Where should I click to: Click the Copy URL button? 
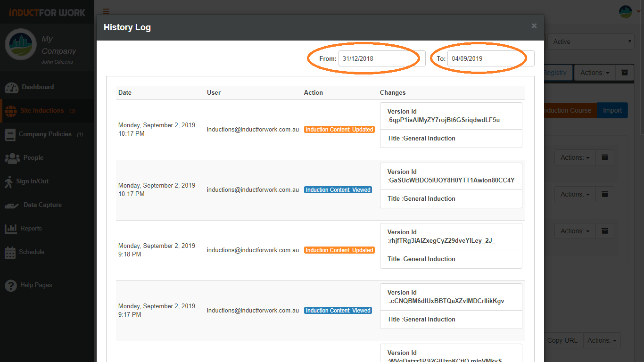562,340
